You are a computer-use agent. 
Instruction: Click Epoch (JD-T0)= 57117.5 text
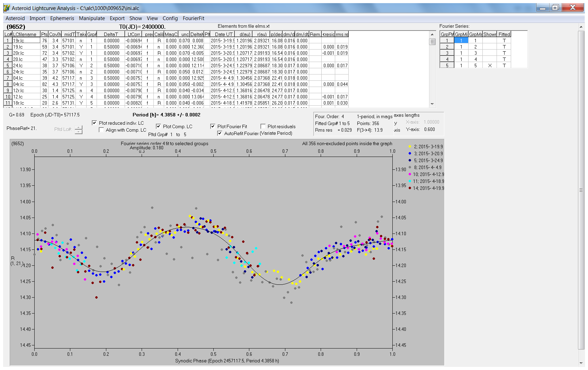click(55, 115)
